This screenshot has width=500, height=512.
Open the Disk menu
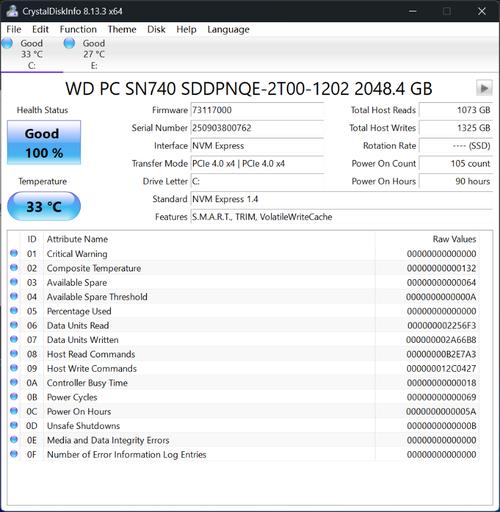pos(156,29)
